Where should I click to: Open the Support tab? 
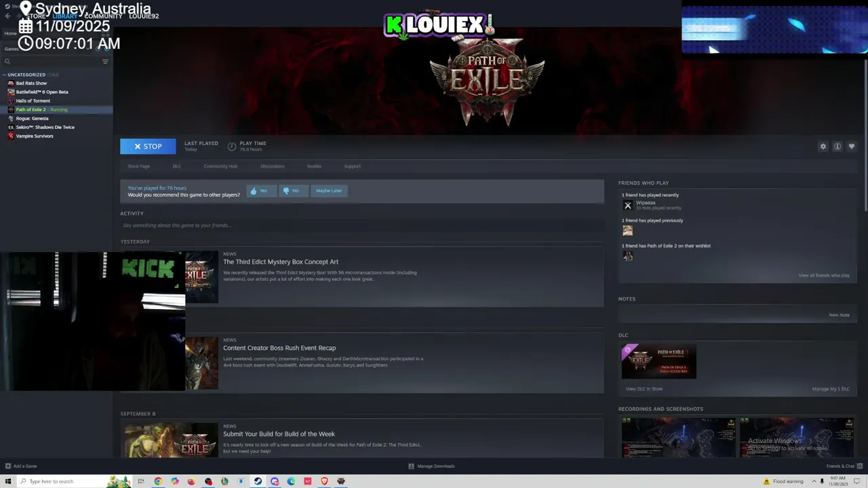[352, 166]
